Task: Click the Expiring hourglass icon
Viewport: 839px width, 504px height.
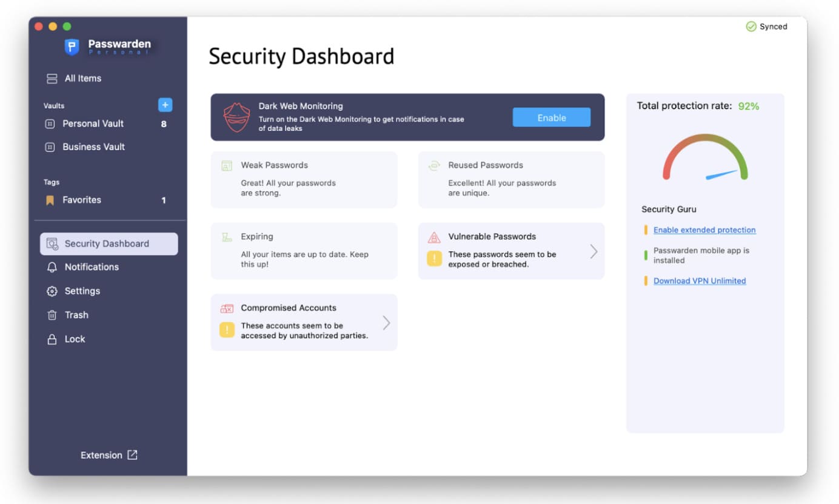Action: point(227,237)
